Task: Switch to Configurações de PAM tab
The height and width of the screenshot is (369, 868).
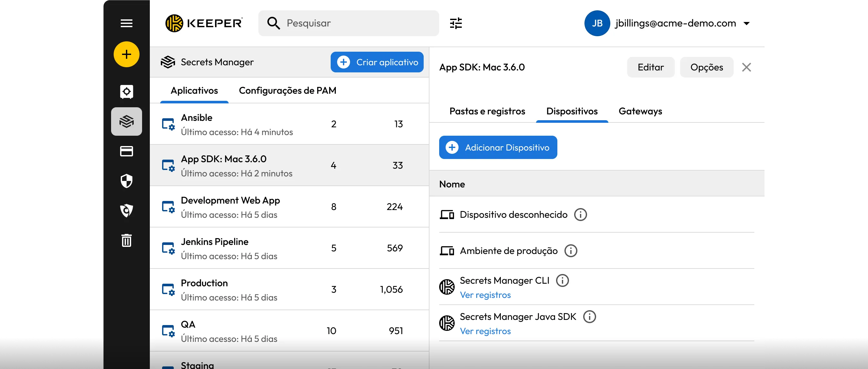Action: pos(287,90)
